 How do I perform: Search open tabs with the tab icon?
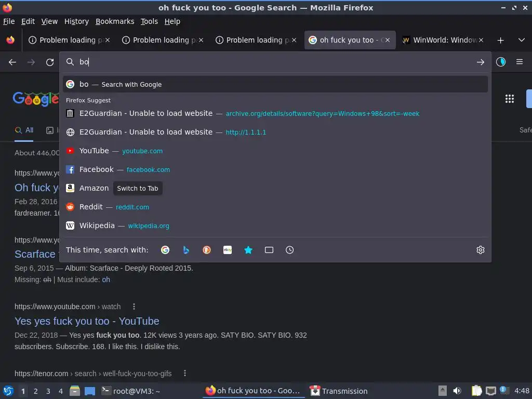[x=269, y=250]
